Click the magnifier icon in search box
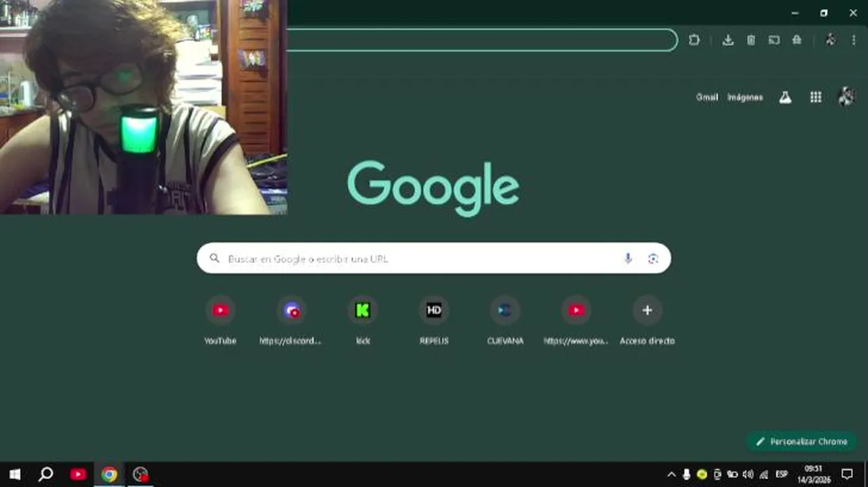This screenshot has height=487, width=868. [x=214, y=258]
